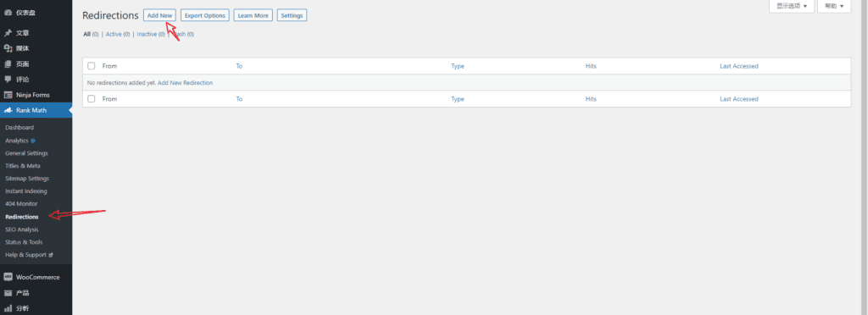
Task: Click the pages icon next to 页面
Action: tap(8, 64)
